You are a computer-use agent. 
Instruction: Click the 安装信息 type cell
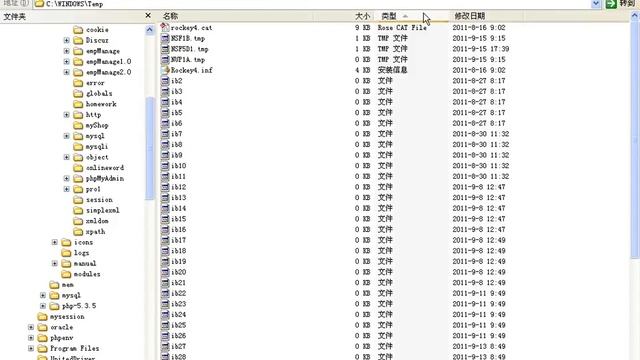pyautogui.click(x=392, y=70)
